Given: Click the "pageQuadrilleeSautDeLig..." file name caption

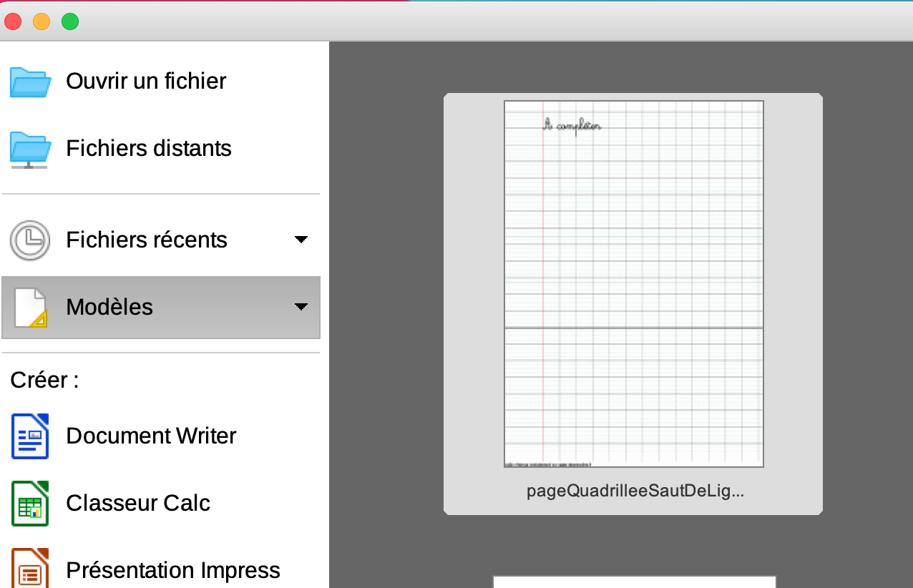Looking at the screenshot, I should pyautogui.click(x=635, y=491).
